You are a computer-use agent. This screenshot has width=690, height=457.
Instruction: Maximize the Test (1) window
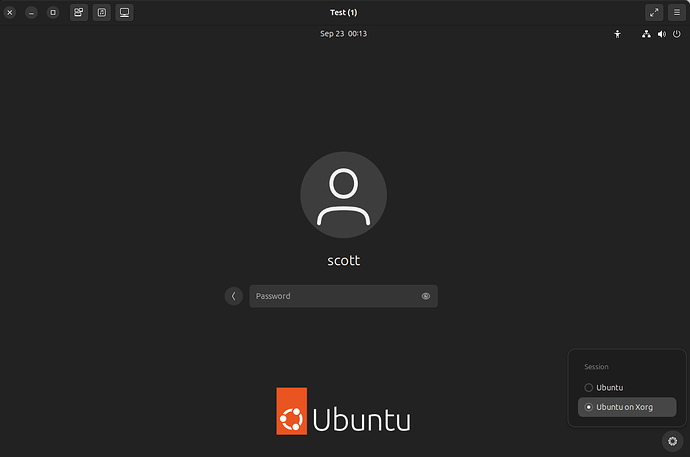(x=53, y=12)
